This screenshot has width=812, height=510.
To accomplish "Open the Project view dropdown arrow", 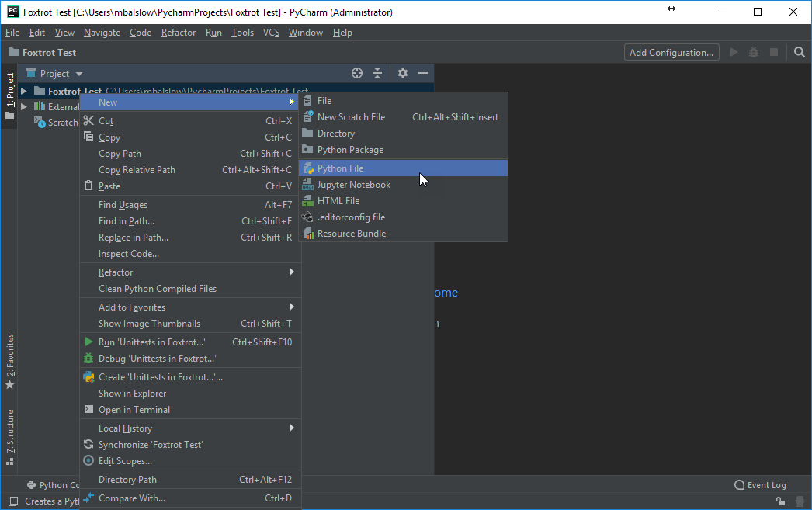I will (x=78, y=74).
